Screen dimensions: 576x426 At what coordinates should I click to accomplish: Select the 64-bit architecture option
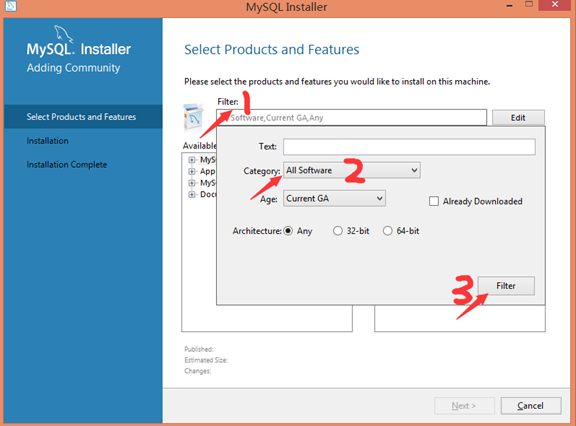coord(388,231)
